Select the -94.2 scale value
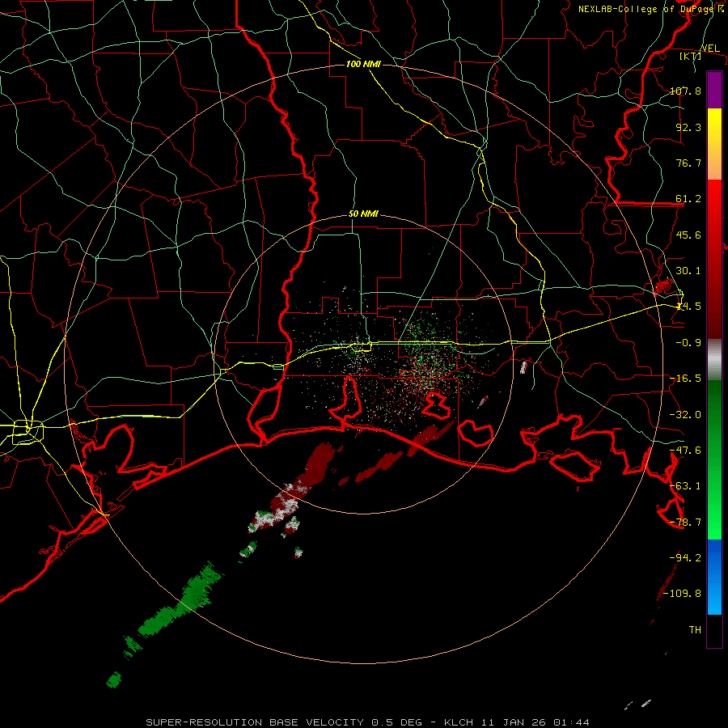Screen dimensions: 728x728 (x=685, y=557)
